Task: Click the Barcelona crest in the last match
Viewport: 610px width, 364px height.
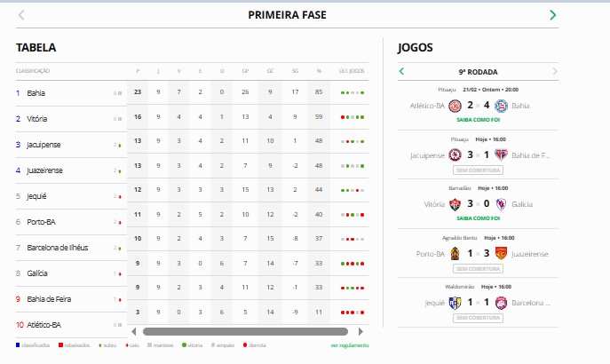Action: coord(500,303)
